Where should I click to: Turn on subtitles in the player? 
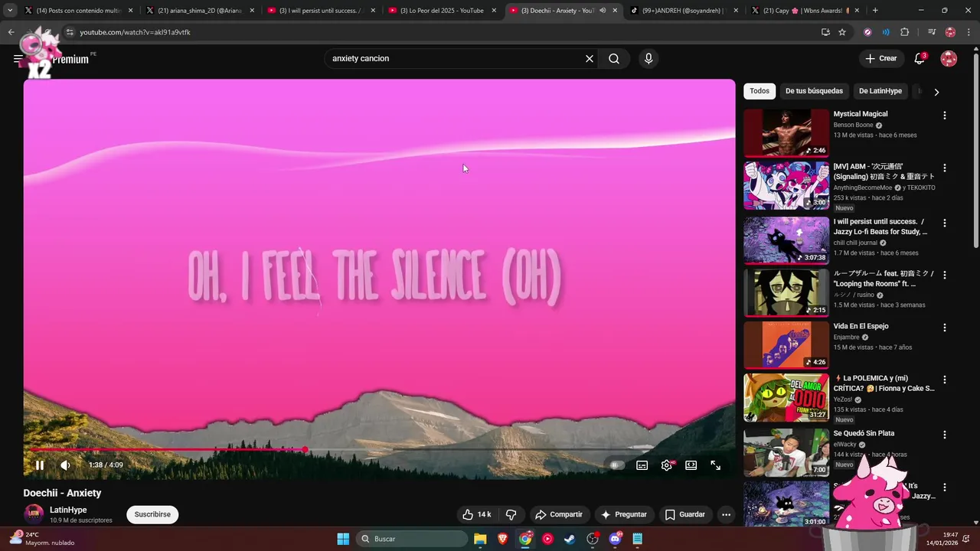coord(642,465)
